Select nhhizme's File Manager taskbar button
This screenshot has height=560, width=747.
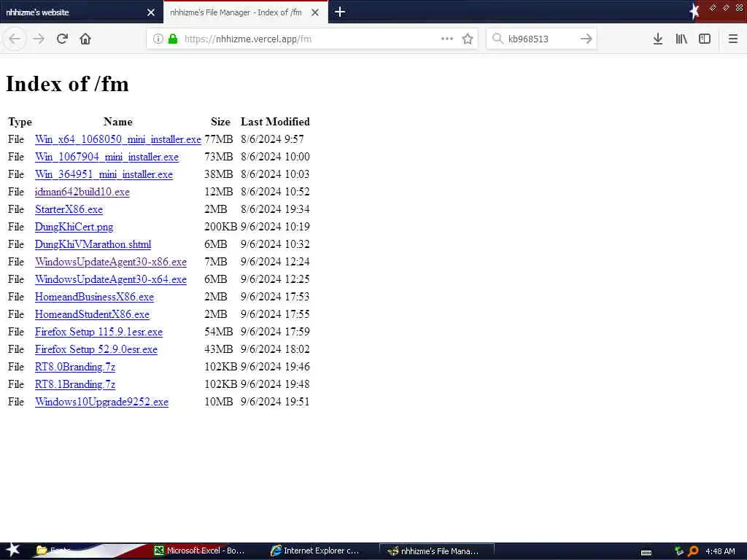tap(436, 551)
